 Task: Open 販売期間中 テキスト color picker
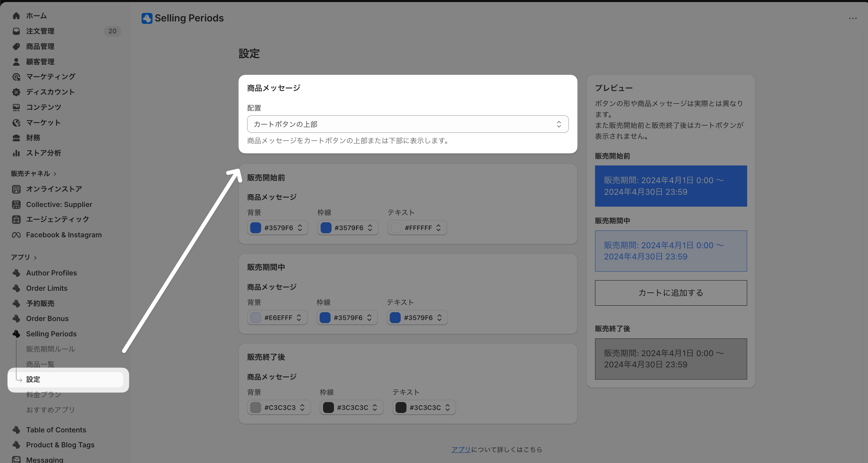click(417, 318)
